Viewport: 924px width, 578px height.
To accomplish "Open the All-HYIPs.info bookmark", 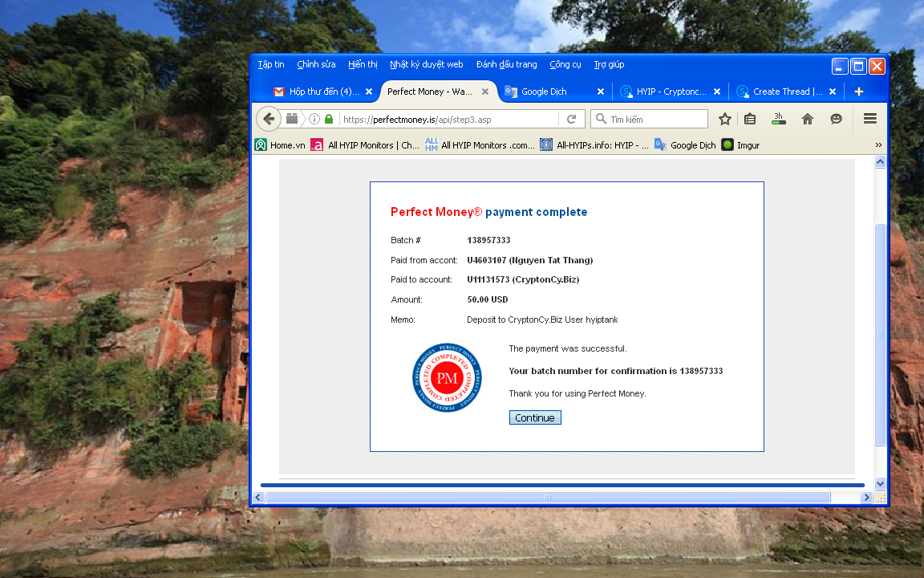I will tap(594, 145).
